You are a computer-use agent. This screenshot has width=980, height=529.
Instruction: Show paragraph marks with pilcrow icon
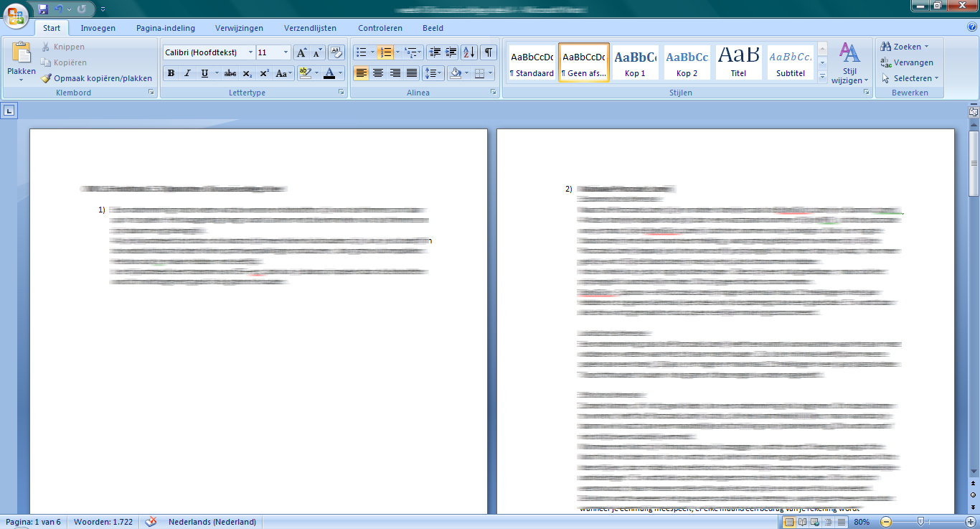(x=489, y=52)
